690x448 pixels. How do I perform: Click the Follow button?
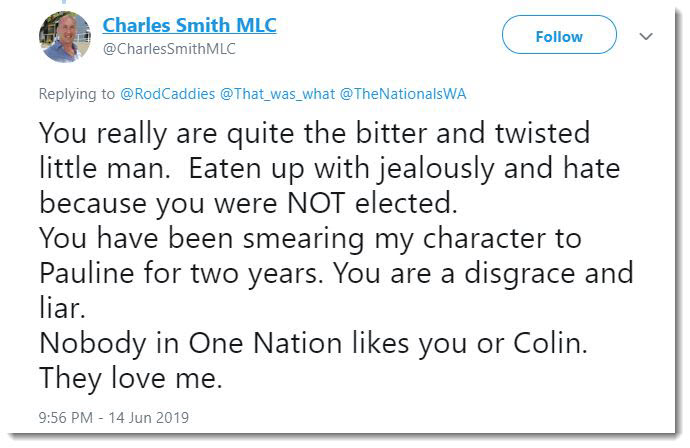coord(559,36)
